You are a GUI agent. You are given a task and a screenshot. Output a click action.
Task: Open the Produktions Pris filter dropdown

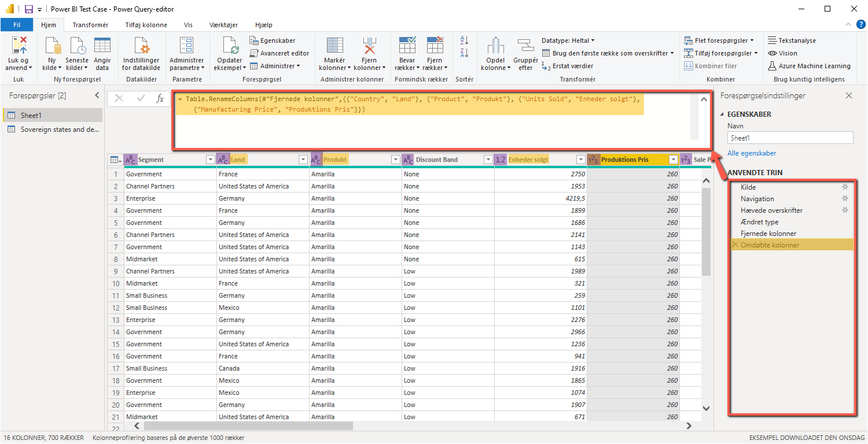673,160
